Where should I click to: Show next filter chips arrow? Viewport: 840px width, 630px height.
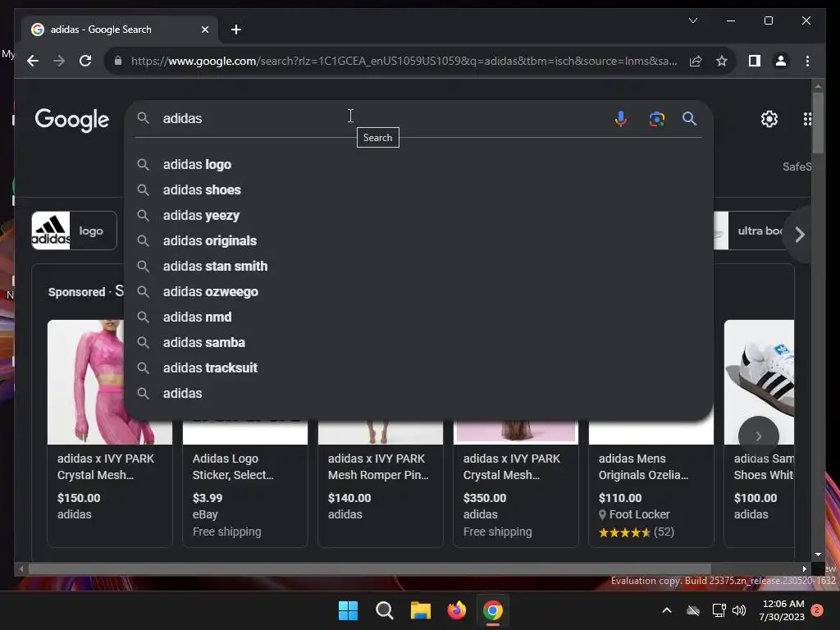[x=799, y=235]
